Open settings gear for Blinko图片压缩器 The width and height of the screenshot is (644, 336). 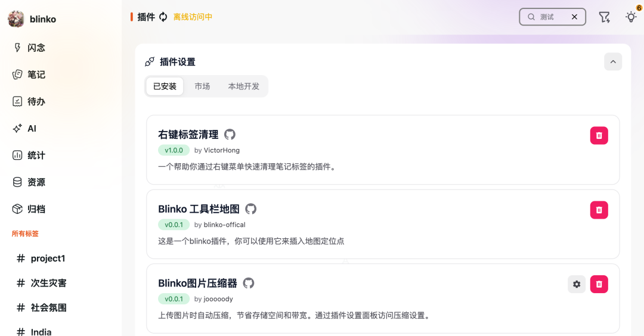[x=577, y=284]
